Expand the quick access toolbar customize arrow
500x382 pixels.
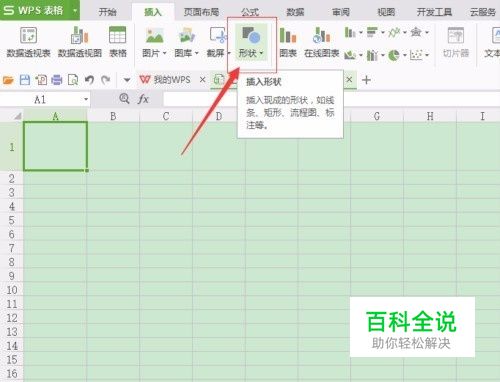(127, 80)
